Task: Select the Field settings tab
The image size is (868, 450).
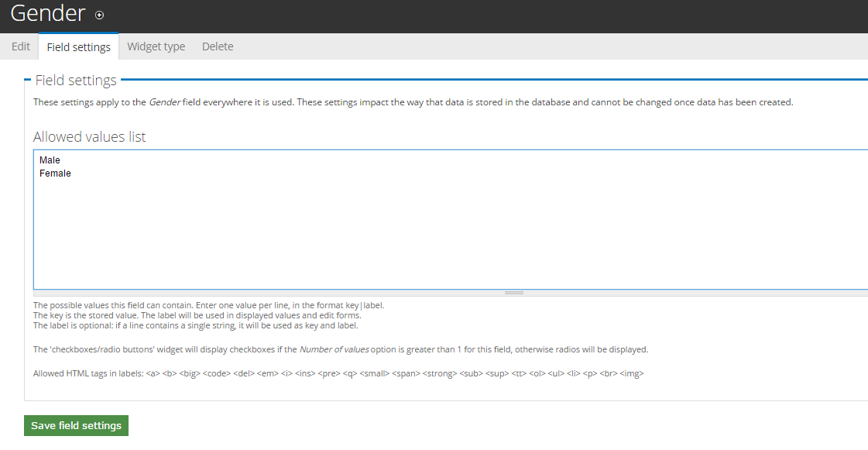Action: (x=78, y=47)
